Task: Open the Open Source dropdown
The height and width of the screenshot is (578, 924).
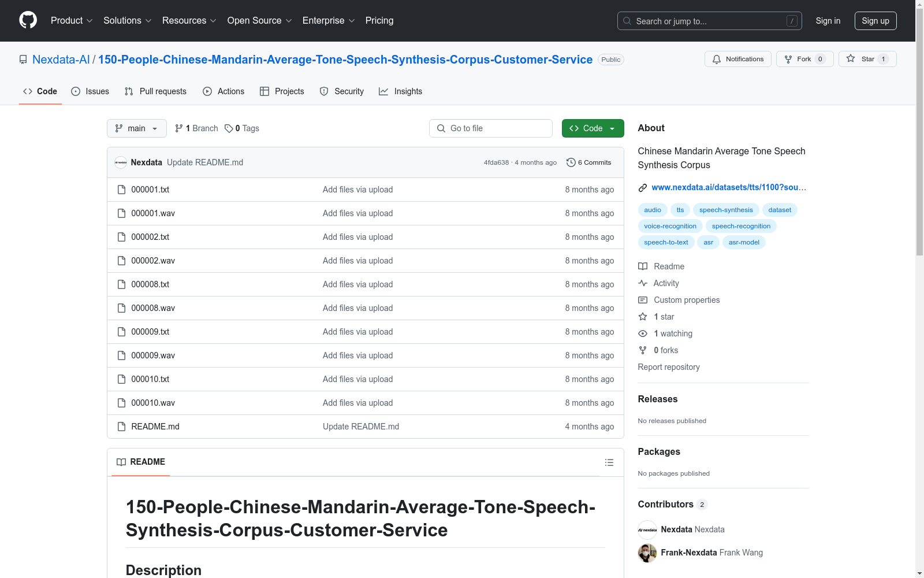Action: pyautogui.click(x=259, y=21)
